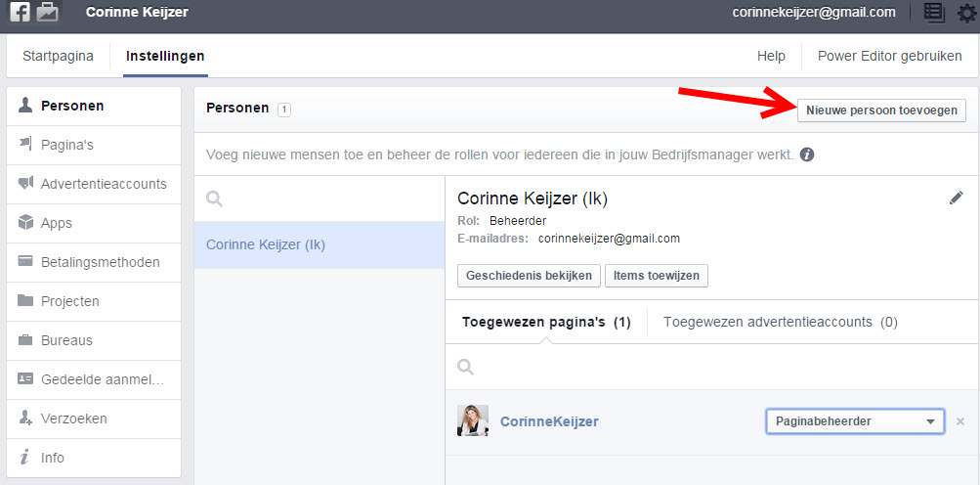Click Geschiedenis bekijken button
Viewport: 980px width, 485px height.
529,276
